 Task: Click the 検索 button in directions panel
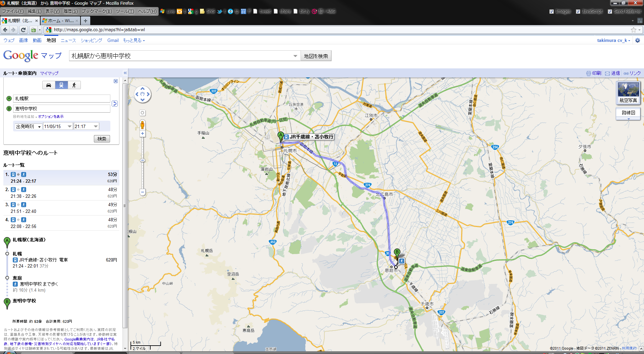pos(102,139)
